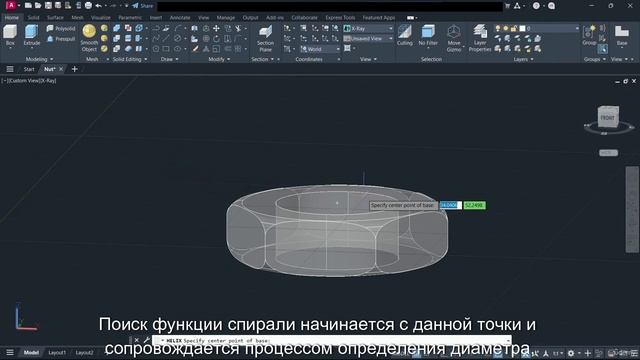Image resolution: width=640 pixels, height=360 pixels.
Task: Click the Help question mark icon
Action: click(536, 6)
